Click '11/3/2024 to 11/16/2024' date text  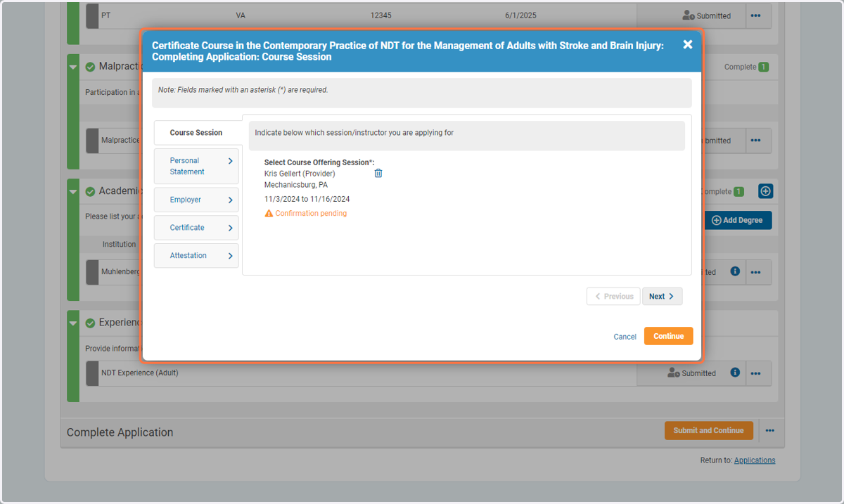pyautogui.click(x=307, y=199)
